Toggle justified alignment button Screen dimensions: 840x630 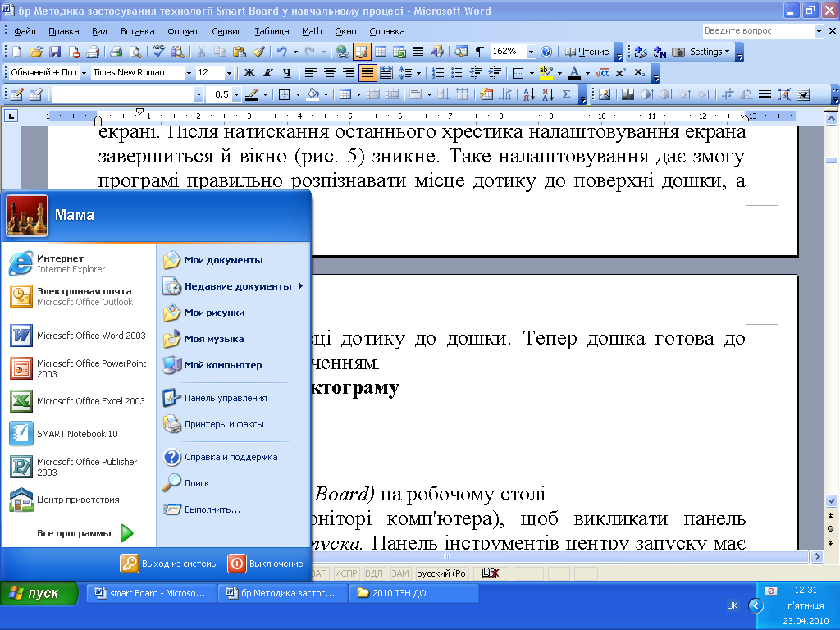coord(367,72)
